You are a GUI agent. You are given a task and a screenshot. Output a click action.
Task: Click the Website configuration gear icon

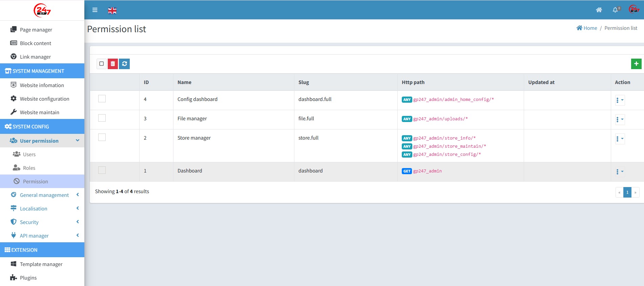(x=14, y=98)
